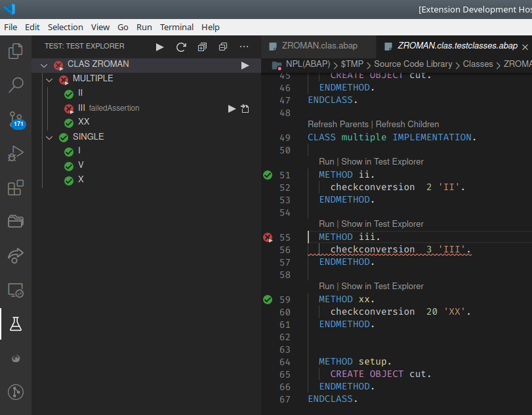This screenshot has height=415, width=532.
Task: Open Source Control with 171 badge
Action: click(16, 120)
